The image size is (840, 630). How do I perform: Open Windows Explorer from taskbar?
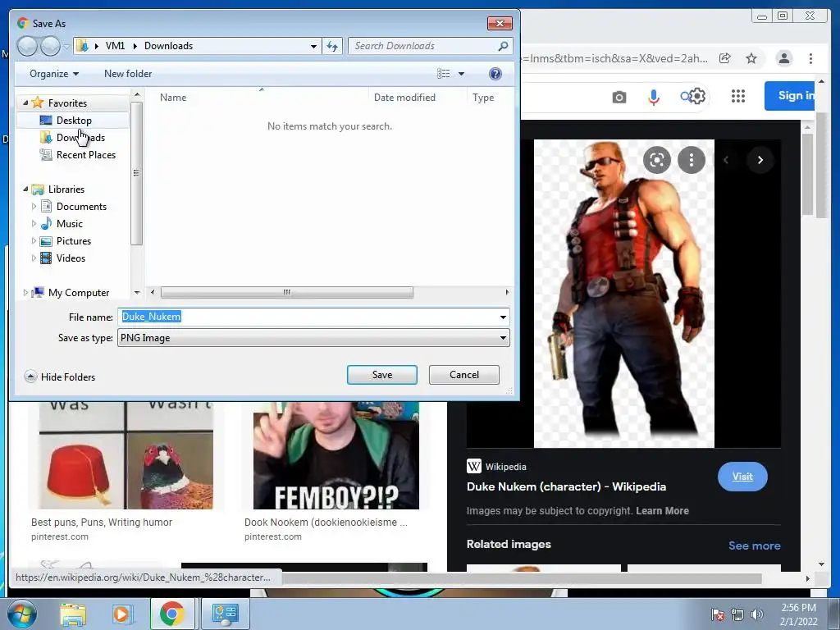tap(73, 614)
